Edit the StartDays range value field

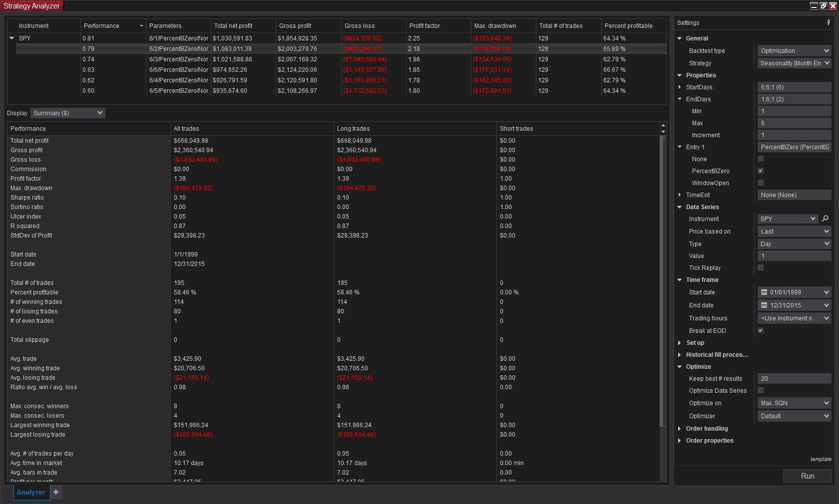(x=795, y=87)
